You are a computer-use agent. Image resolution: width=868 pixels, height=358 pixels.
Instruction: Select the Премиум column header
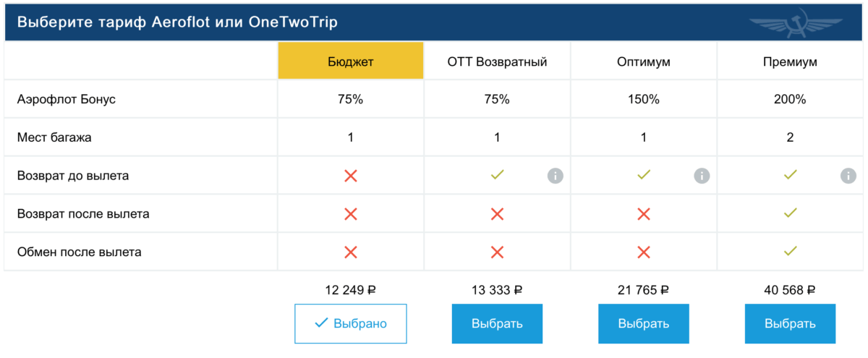tap(790, 61)
